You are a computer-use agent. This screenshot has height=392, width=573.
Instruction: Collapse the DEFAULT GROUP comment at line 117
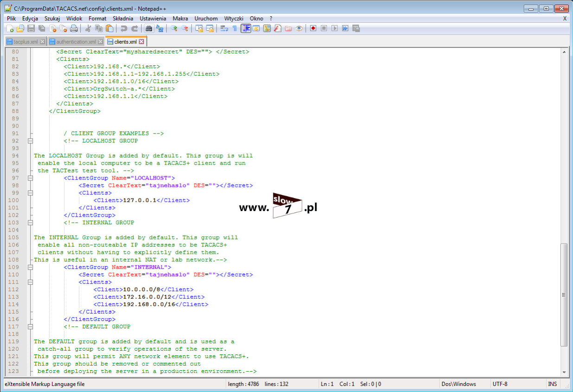[31, 327]
